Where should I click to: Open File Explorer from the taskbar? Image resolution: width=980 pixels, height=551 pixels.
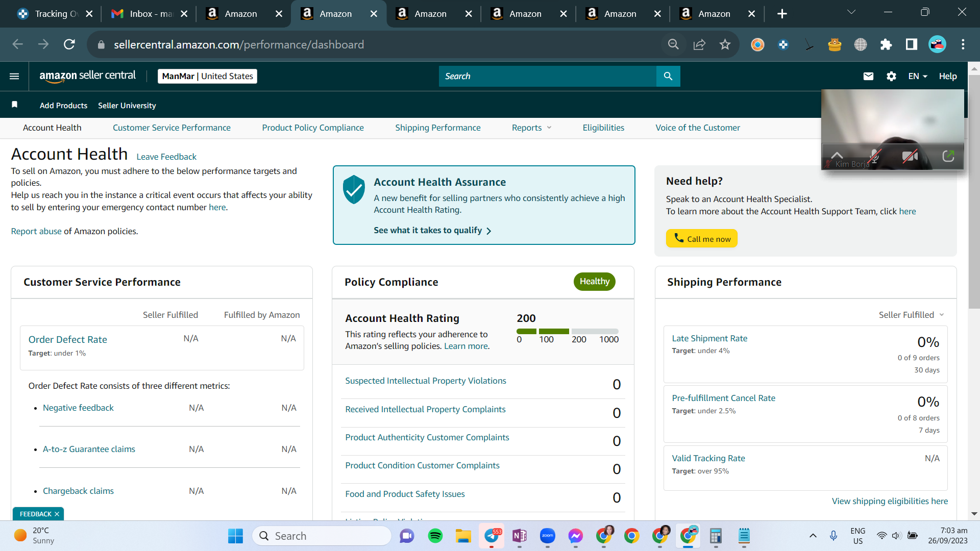click(463, 536)
